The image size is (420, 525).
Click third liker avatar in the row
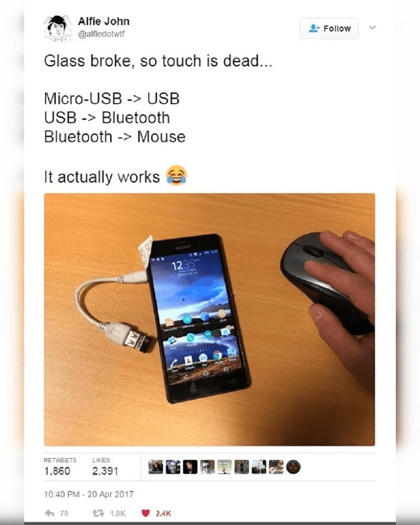[x=190, y=467]
